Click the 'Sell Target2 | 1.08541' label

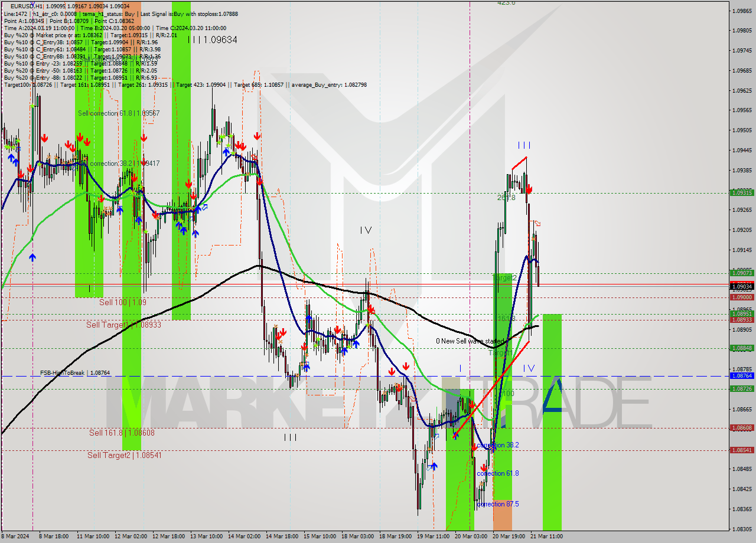[125, 455]
